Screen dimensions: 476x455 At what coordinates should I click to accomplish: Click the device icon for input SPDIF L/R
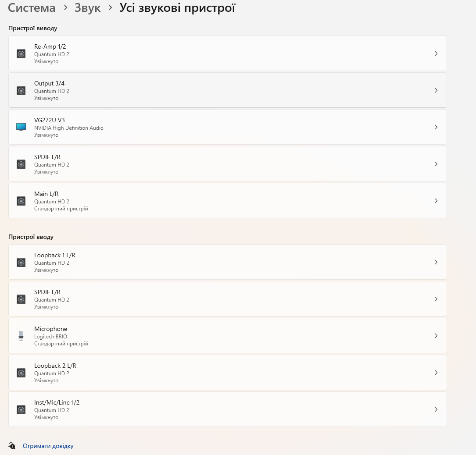pyautogui.click(x=21, y=299)
